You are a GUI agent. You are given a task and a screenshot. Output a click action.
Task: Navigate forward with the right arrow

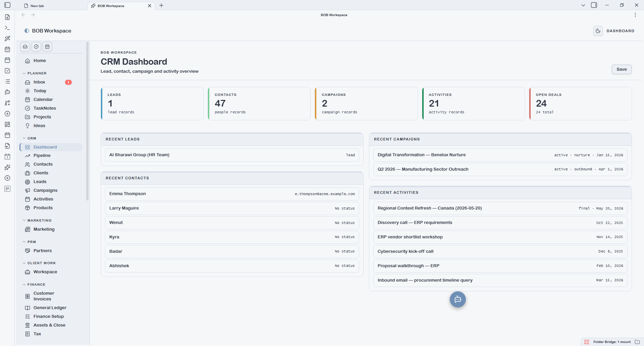[33, 15]
